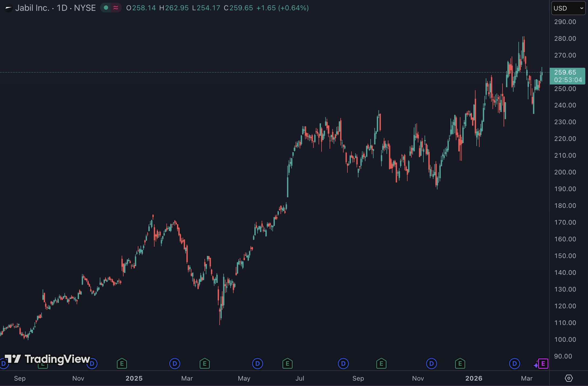Click the Jabil Inc. company logo icon
The height and width of the screenshot is (386, 588).
pos(8,8)
